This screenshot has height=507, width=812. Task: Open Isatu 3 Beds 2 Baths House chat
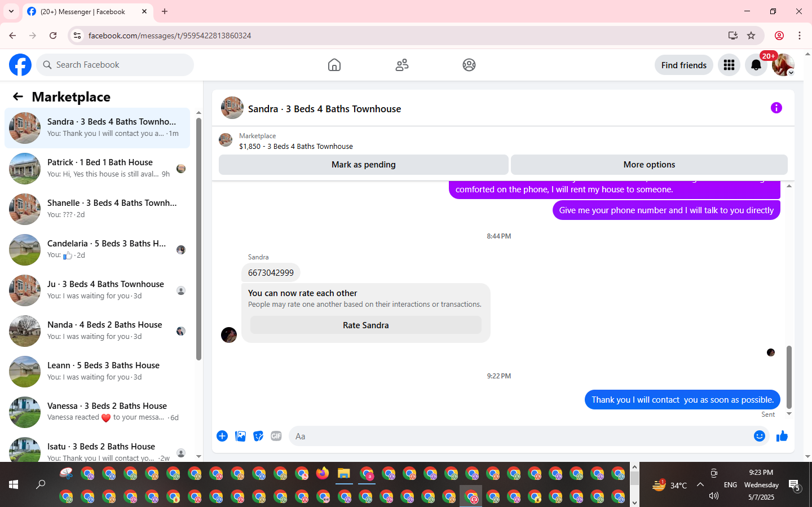pos(97,449)
